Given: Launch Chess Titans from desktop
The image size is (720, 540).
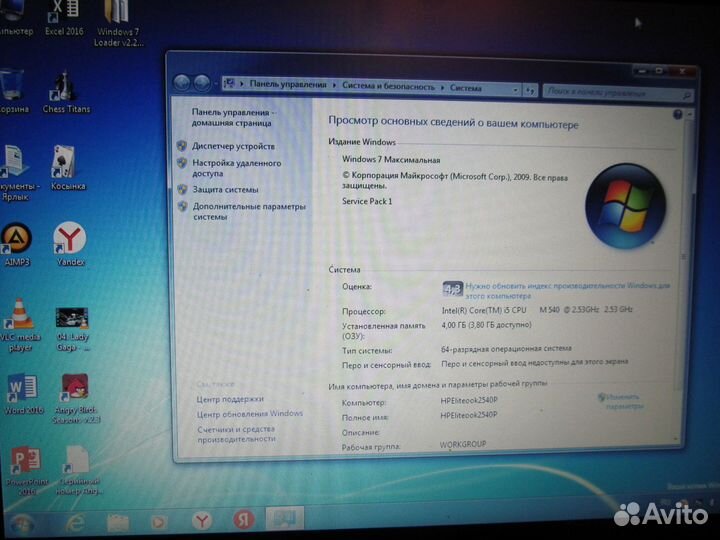Looking at the screenshot, I should (x=66, y=92).
